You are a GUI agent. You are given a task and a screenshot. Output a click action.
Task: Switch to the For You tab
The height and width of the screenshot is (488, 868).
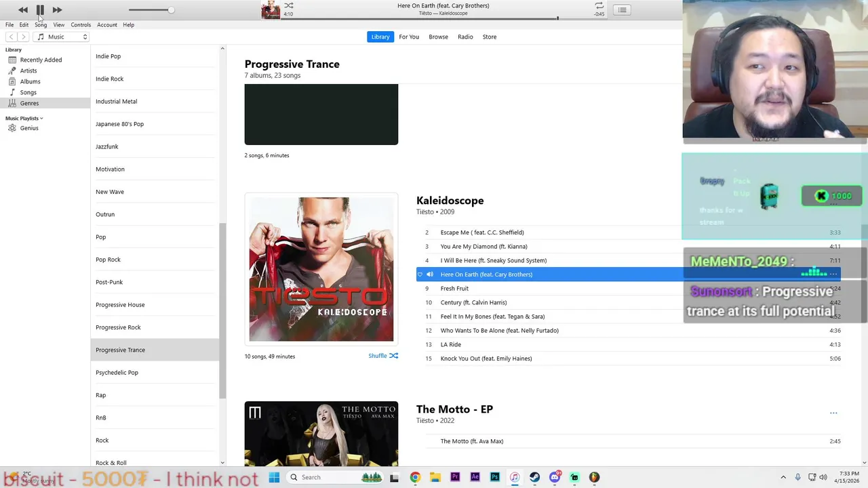[409, 37]
